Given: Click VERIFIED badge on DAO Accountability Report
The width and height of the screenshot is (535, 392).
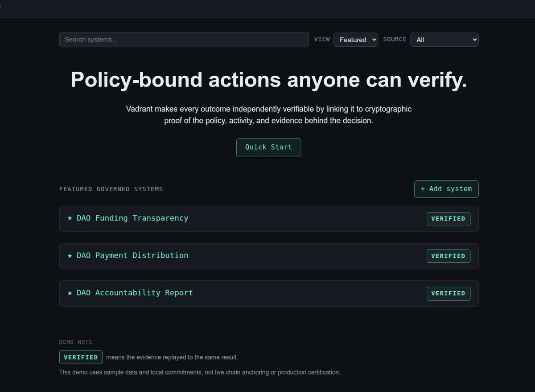Looking at the screenshot, I should 448,294.
